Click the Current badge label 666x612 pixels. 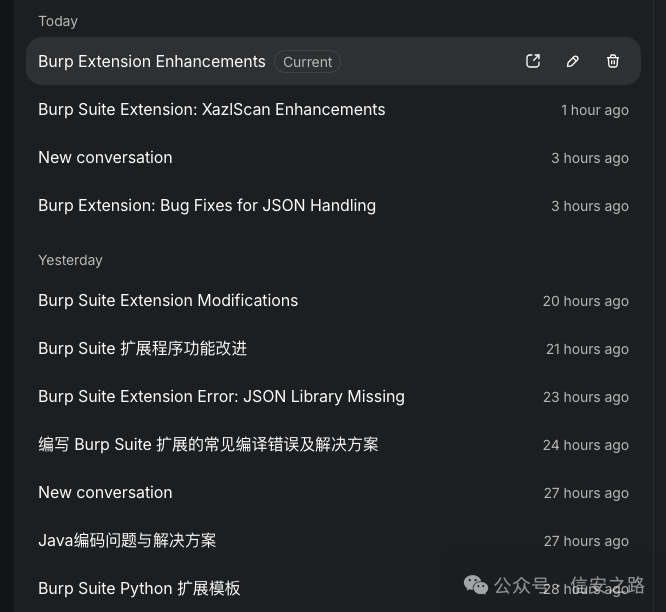coord(307,62)
